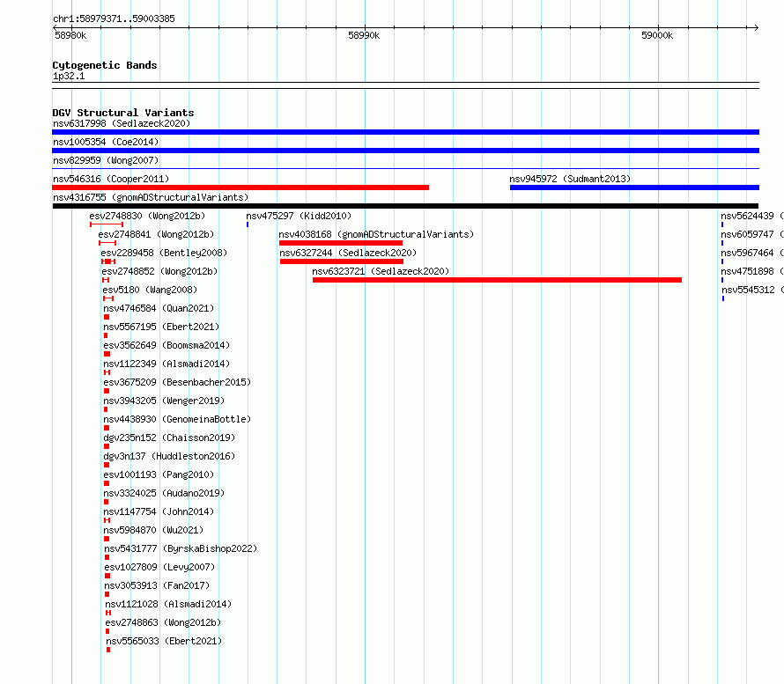Click dgv3n137 (Huddleston2016) label
The width and height of the screenshot is (784, 684).
(x=169, y=456)
